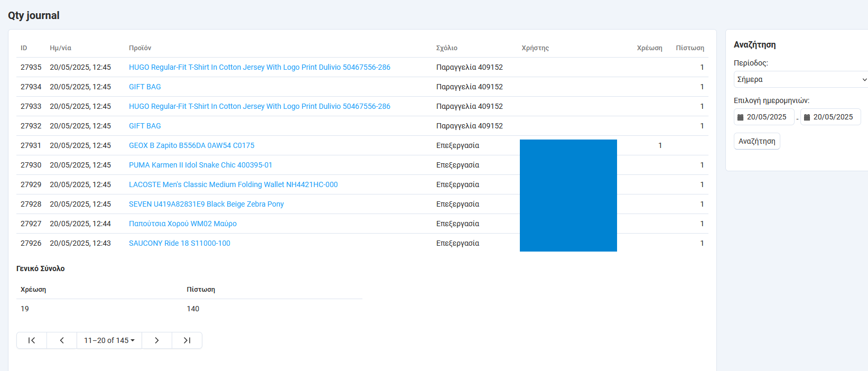Click the Χρήστης column header
The width and height of the screenshot is (868, 371).
pyautogui.click(x=535, y=48)
